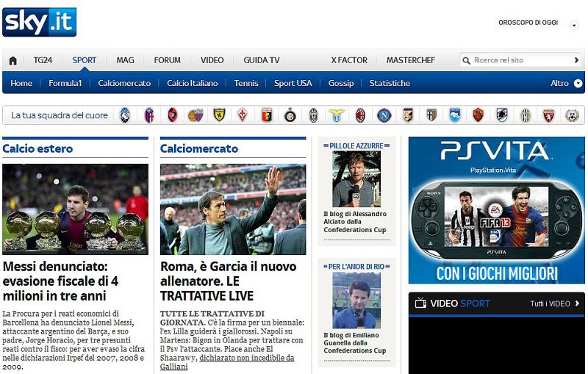Expand the Oroscopo di oggi dropdown arrow
588x374 pixels.
(574, 26)
